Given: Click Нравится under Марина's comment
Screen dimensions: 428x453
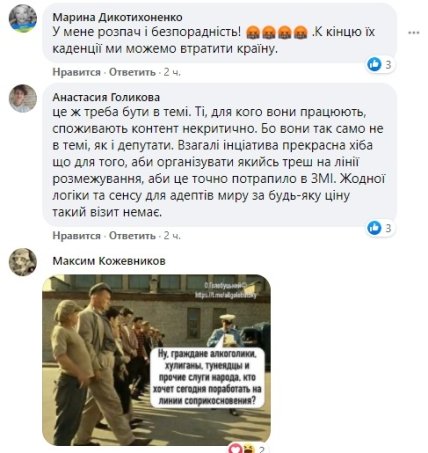Looking at the screenshot, I should 76,72.
